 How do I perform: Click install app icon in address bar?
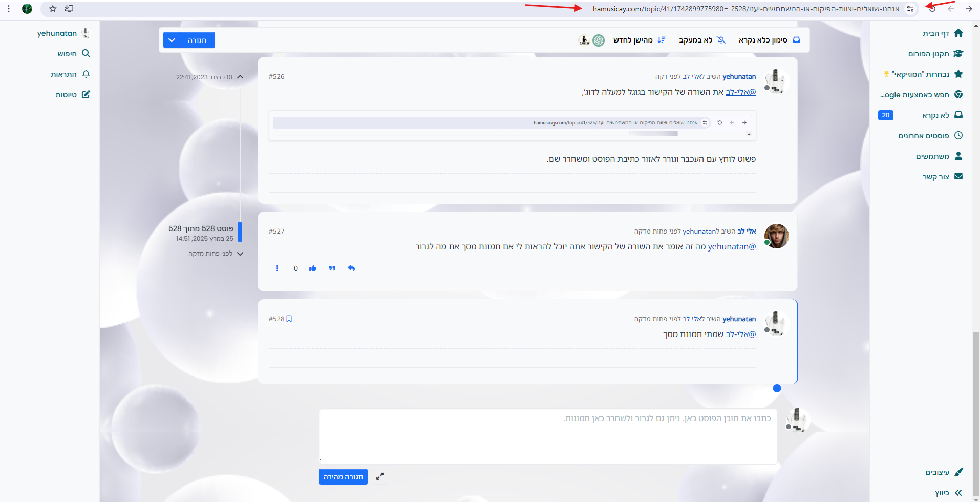pos(69,9)
